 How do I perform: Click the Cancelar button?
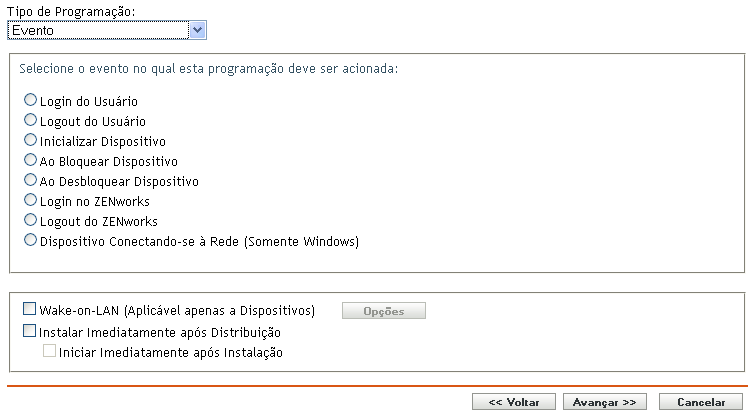(x=701, y=402)
